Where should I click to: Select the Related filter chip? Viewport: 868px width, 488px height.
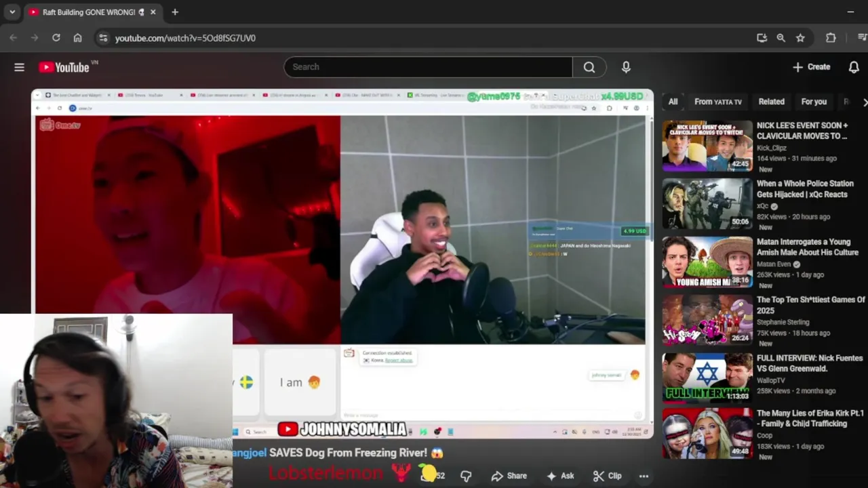coord(771,102)
